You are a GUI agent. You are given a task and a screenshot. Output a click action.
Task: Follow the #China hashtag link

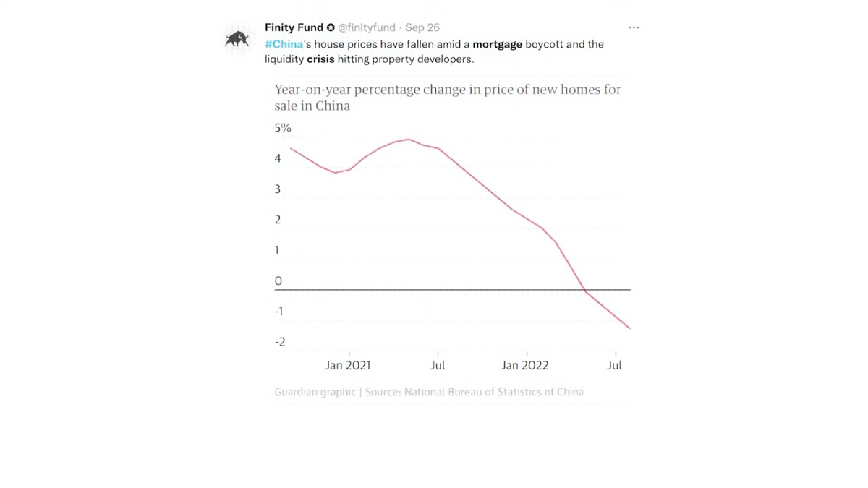click(284, 44)
